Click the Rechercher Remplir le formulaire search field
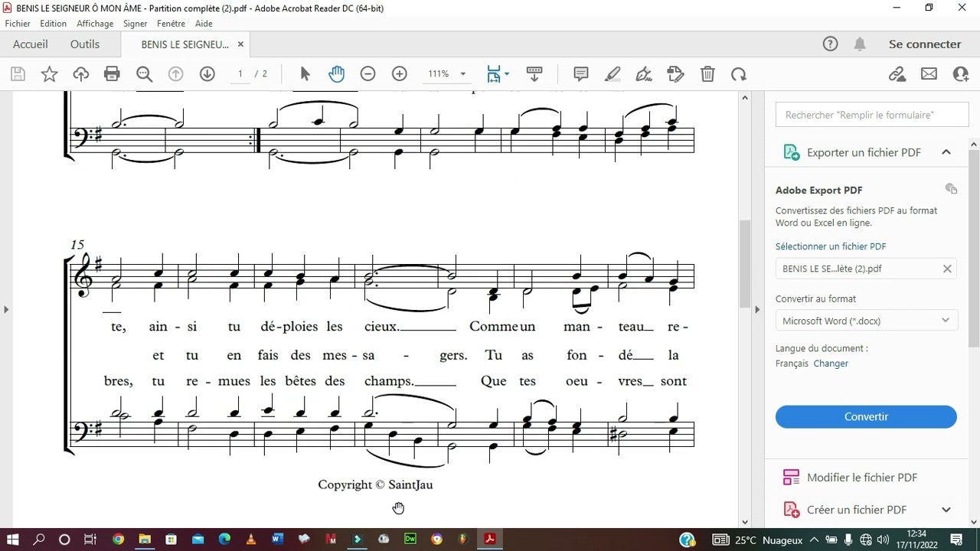This screenshot has width=980, height=551. pyautogui.click(x=872, y=115)
